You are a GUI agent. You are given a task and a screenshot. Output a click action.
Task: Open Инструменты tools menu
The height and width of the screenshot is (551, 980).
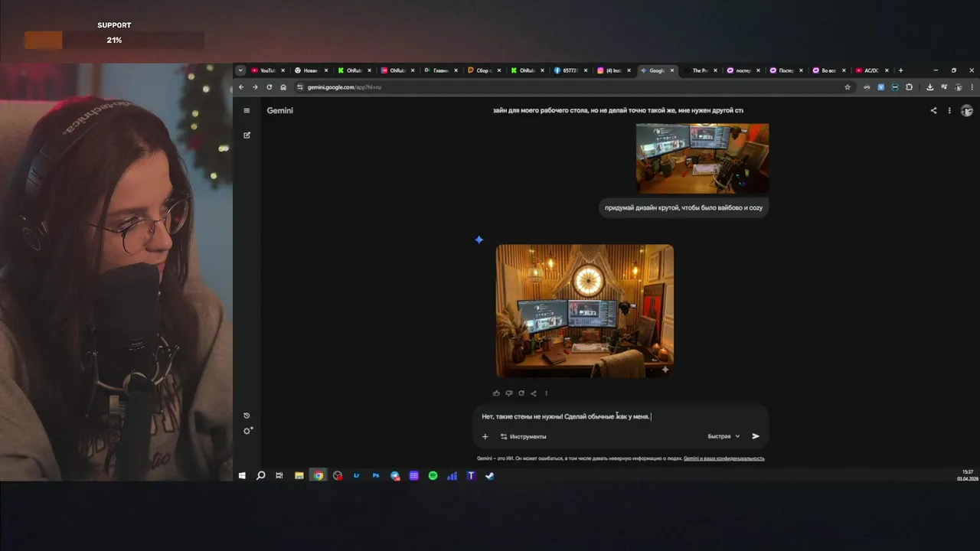tap(523, 436)
